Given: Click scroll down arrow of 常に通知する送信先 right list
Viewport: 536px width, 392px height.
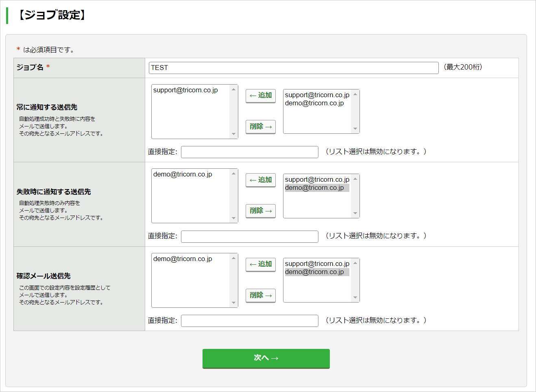Looking at the screenshot, I should [x=355, y=129].
